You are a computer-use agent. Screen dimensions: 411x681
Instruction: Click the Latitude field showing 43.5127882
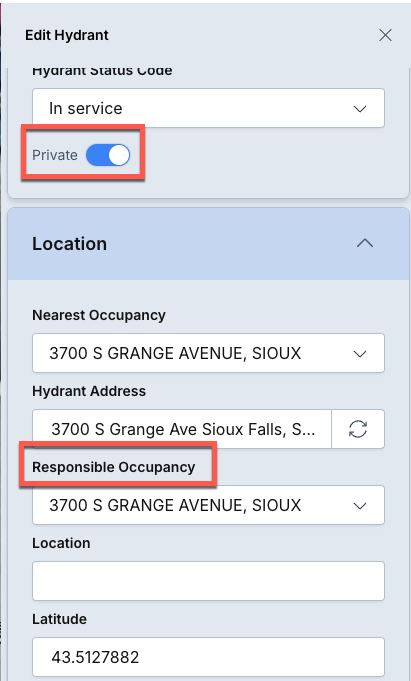click(208, 657)
